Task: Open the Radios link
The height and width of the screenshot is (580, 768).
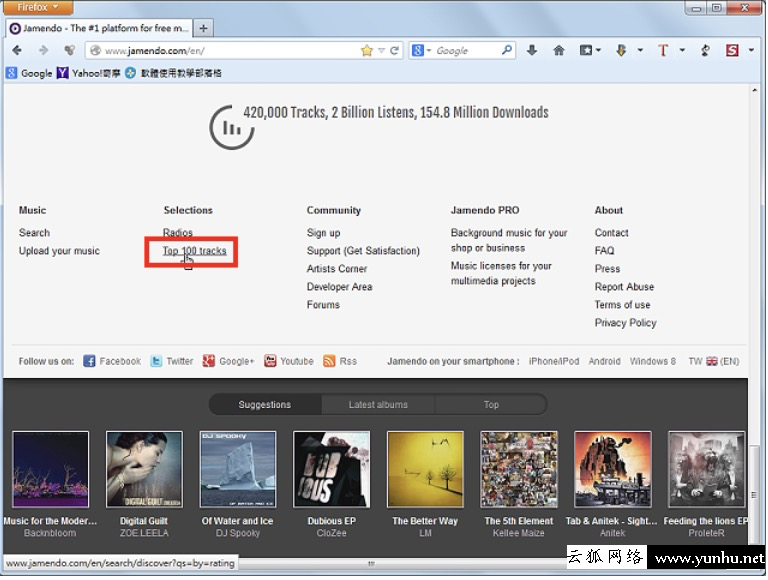Action: (178, 233)
